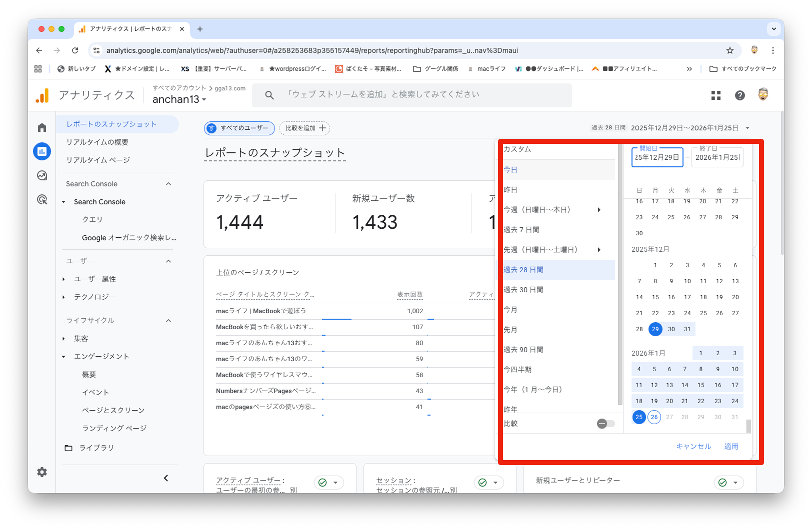
Task: Cancel the date picker with キャンセル
Action: (x=693, y=447)
